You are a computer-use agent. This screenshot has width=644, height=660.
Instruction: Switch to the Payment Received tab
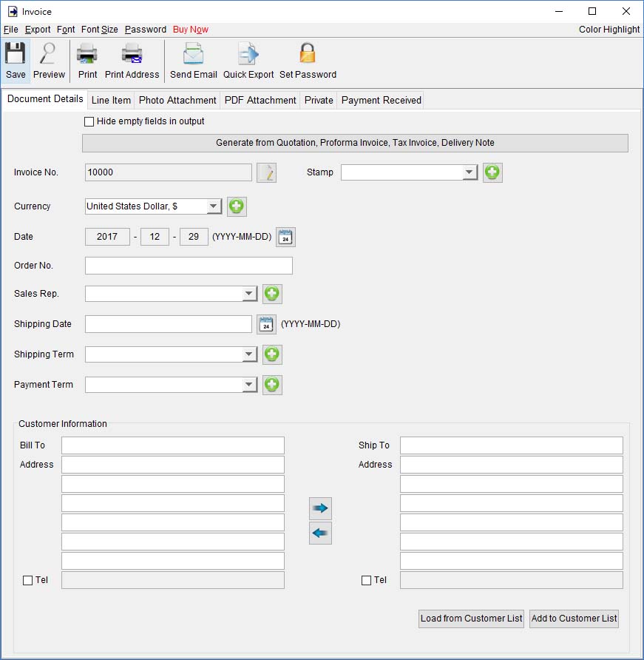click(381, 101)
